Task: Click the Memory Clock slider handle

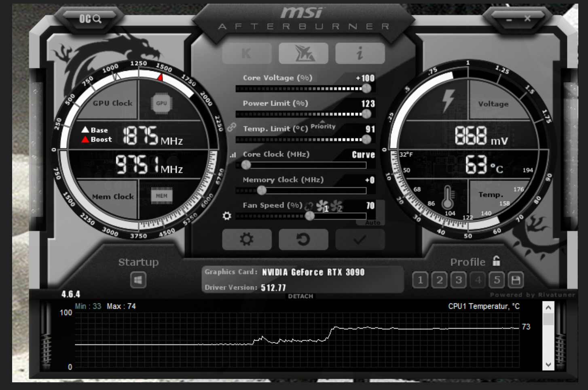Action: [x=262, y=190]
